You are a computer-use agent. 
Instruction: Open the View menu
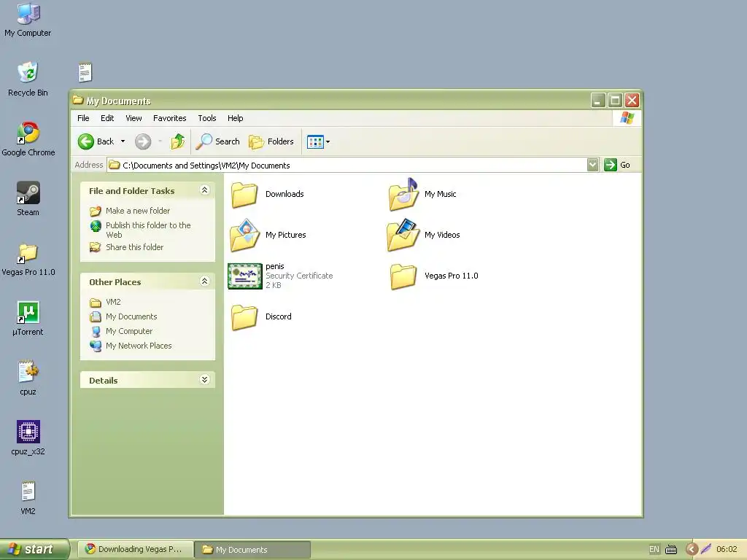(x=134, y=118)
